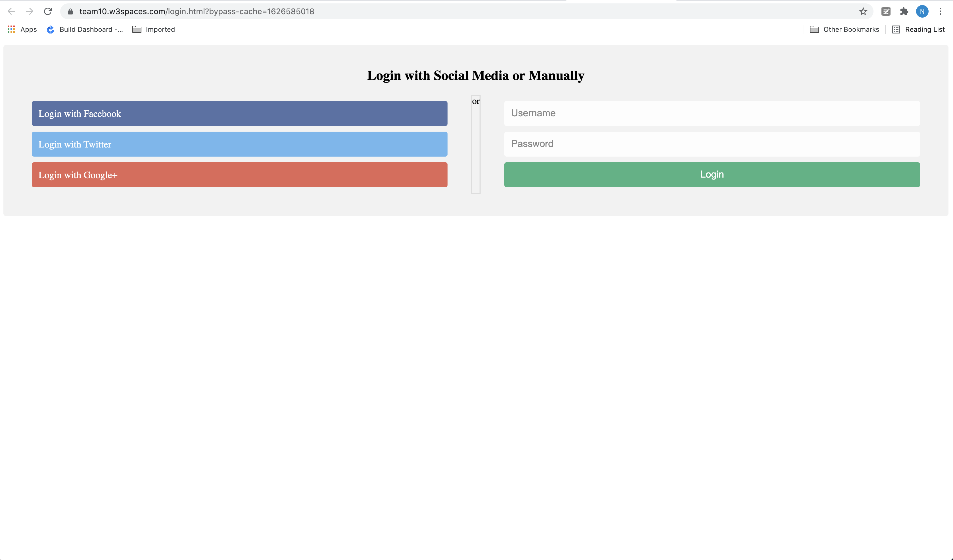Focus the Username input field
The width and height of the screenshot is (953, 560).
(712, 113)
